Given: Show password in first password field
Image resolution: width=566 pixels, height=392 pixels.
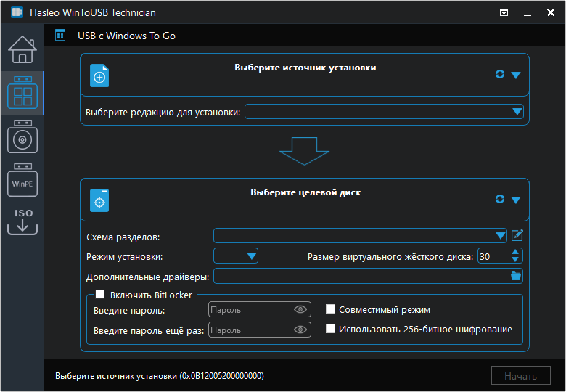Looking at the screenshot, I should (x=300, y=309).
